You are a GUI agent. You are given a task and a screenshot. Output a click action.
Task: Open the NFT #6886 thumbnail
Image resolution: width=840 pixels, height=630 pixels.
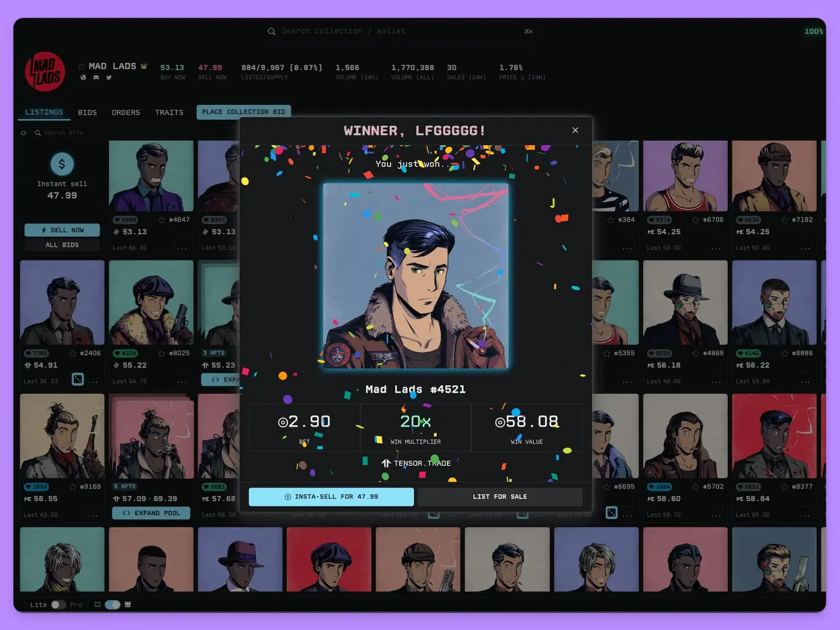(x=774, y=303)
